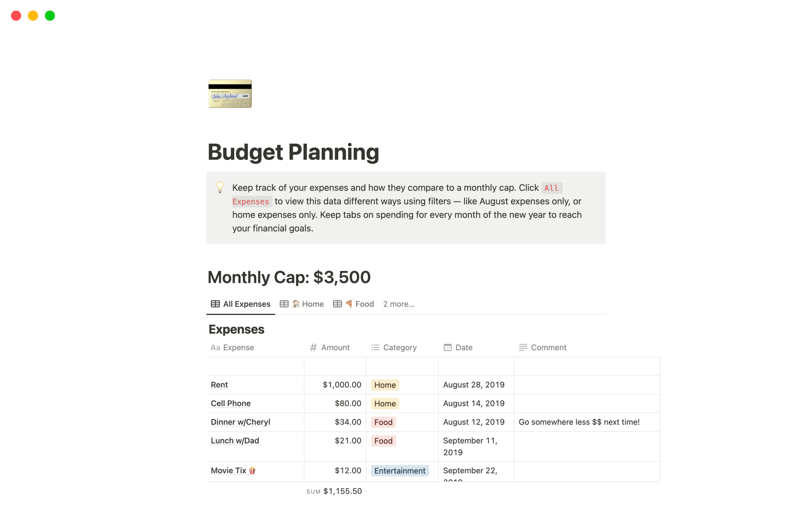Select the All Expenses tab
The width and height of the screenshot is (812, 508).
click(246, 304)
